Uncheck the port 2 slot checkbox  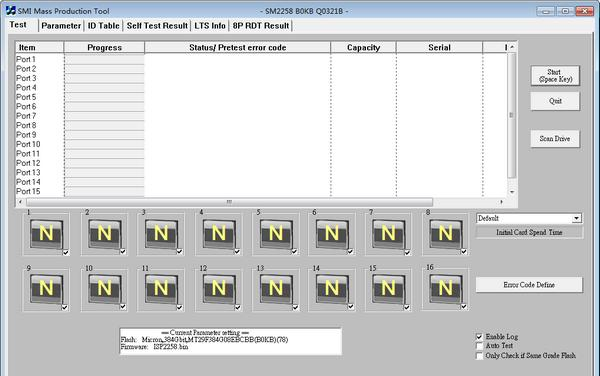point(123,252)
